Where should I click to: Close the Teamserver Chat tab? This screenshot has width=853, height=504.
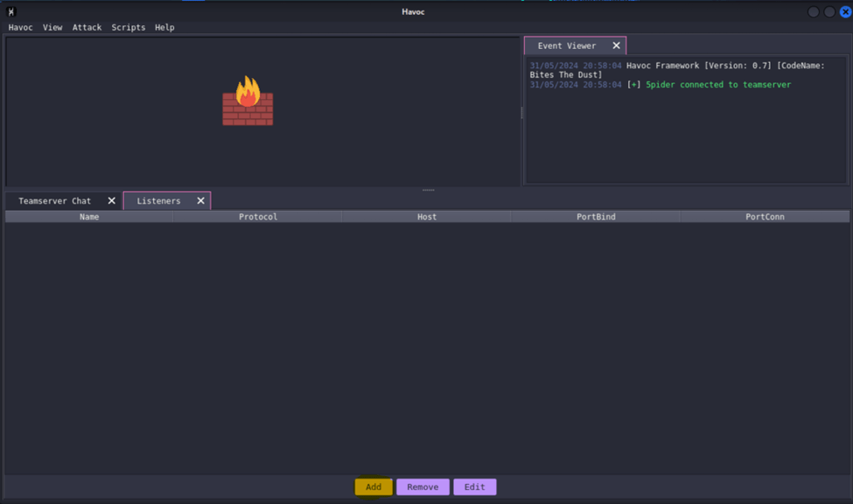tap(111, 200)
